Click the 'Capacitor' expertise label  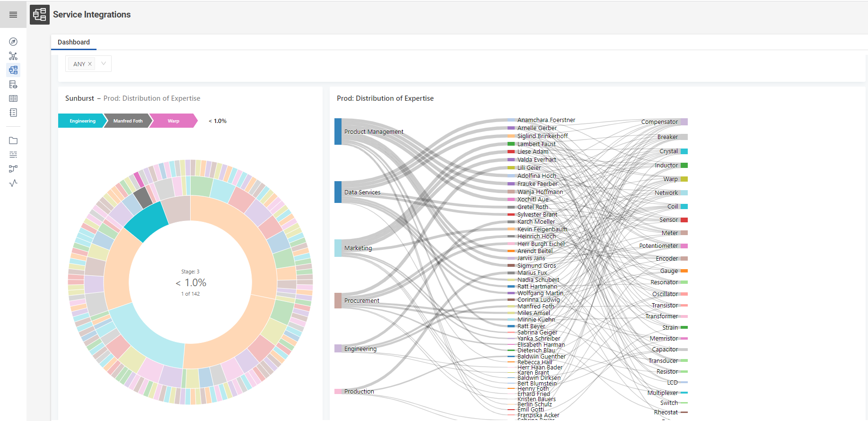665,349
